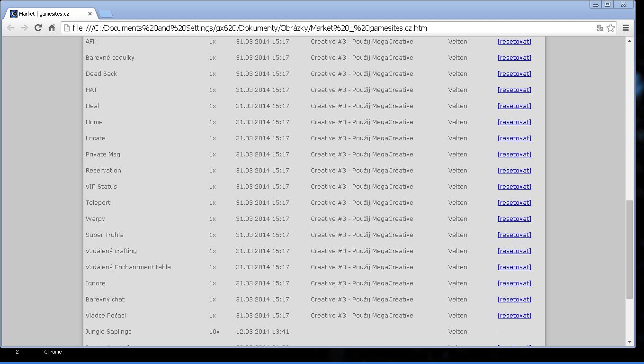
Task: Click resetovat for Vládce Počasí
Action: point(514,316)
